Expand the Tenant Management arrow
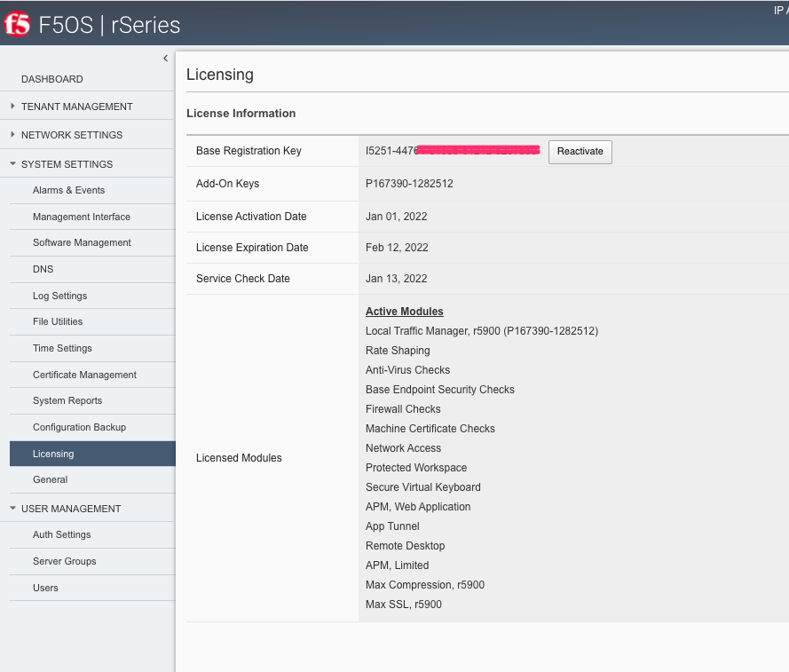Screen dimensions: 789x672 pyautogui.click(x=12, y=107)
